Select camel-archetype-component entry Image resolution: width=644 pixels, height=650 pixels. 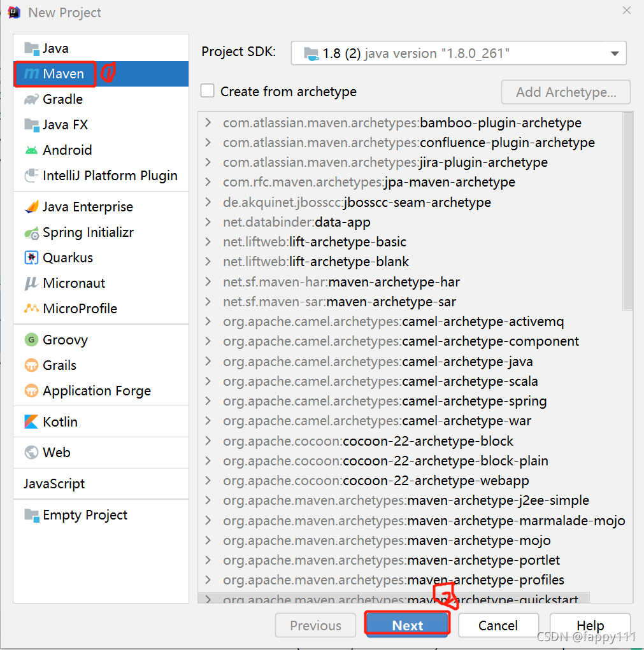401,342
